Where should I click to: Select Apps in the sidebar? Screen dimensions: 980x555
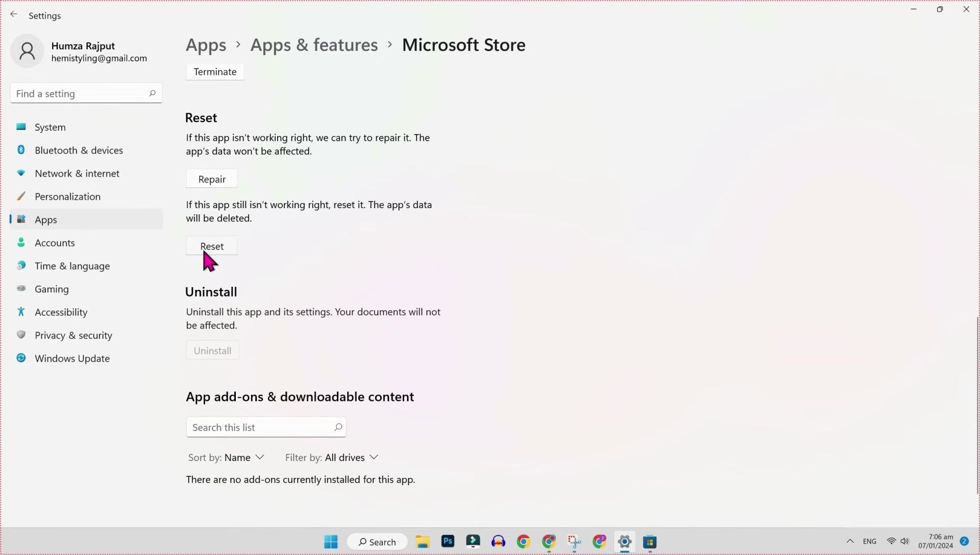click(86, 219)
